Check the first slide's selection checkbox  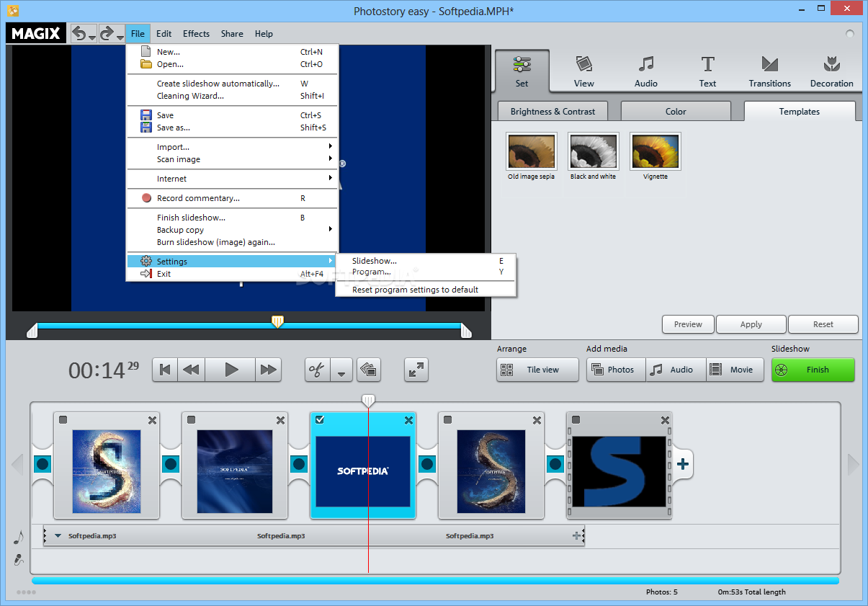click(63, 420)
